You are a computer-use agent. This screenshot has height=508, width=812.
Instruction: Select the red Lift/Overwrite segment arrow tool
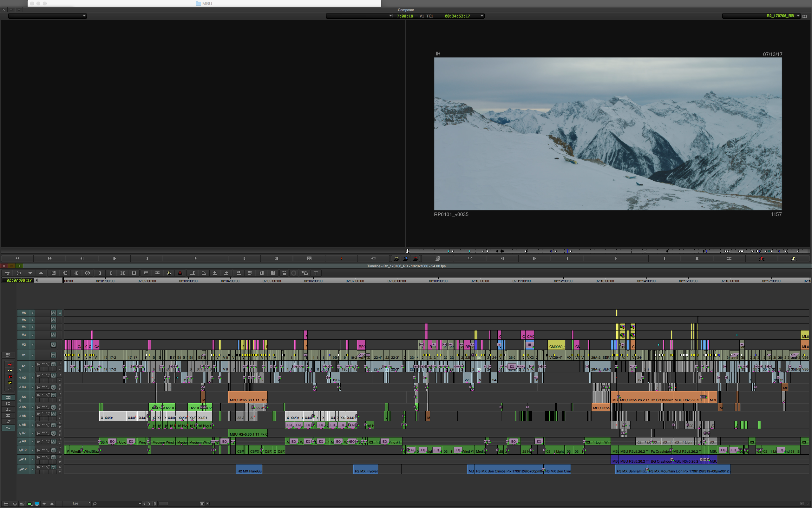pos(10,364)
